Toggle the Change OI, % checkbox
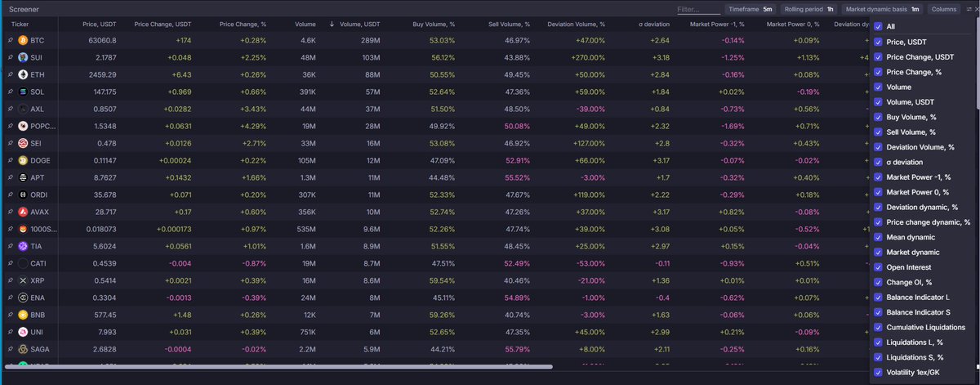Screen dimensions: 980x385 pyautogui.click(x=878, y=282)
